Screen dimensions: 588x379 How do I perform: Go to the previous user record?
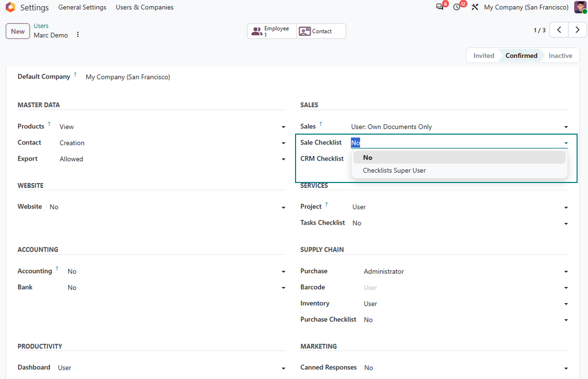(x=559, y=30)
